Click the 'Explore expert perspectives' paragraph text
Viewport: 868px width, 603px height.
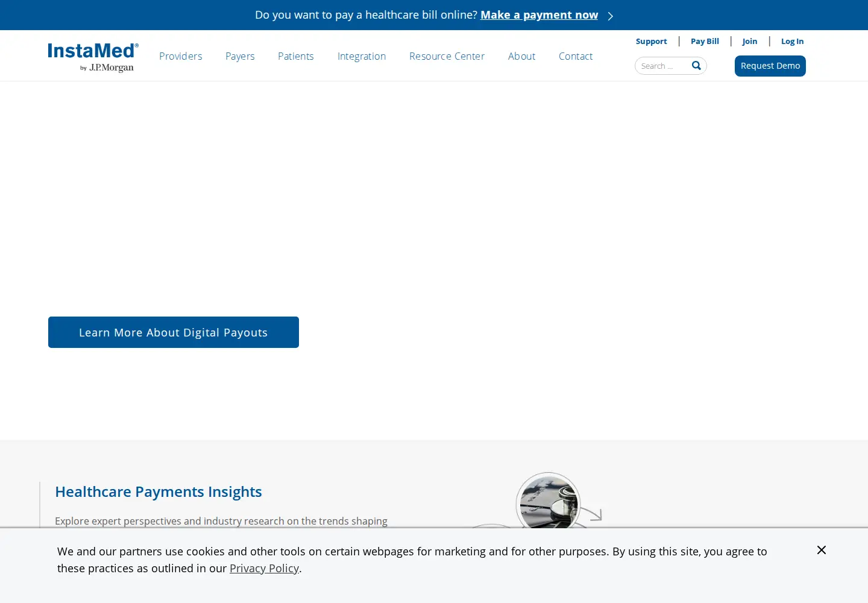[221, 521]
